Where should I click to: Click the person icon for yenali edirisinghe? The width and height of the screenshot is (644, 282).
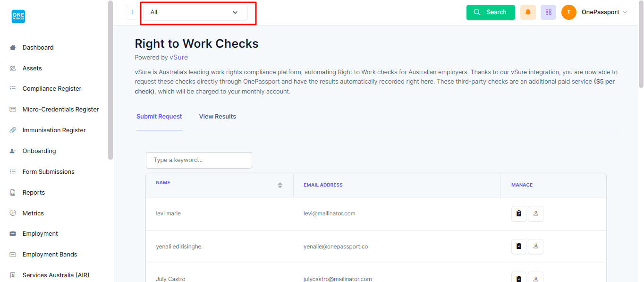click(x=536, y=247)
